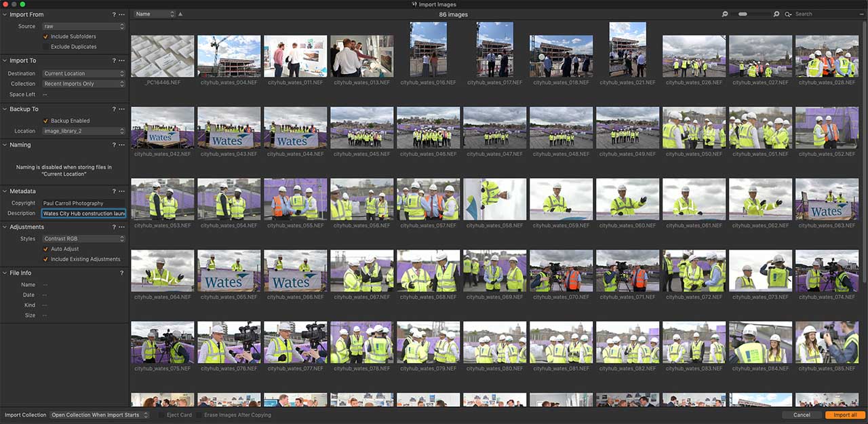This screenshot has height=424, width=868.
Task: Click the Description metadata field
Action: pyautogui.click(x=83, y=213)
